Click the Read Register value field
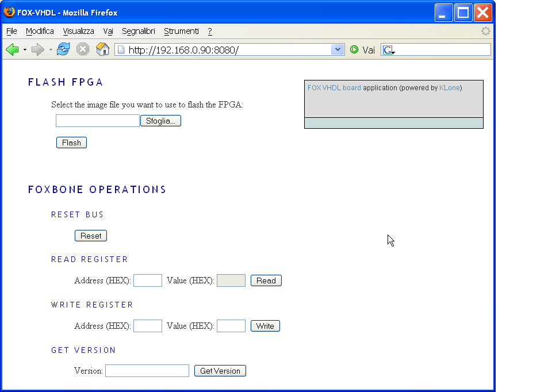Viewport: 552px width, 392px height. pos(231,280)
